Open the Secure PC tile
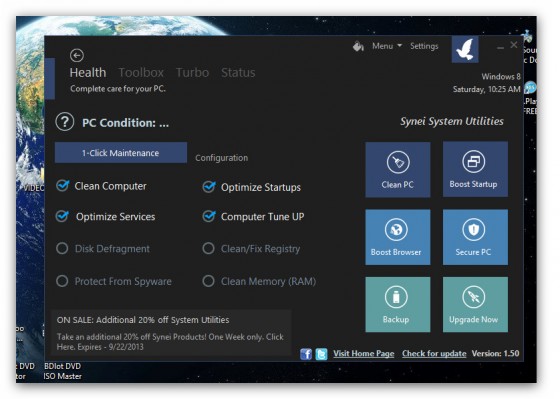The image size is (560, 399). (x=475, y=237)
